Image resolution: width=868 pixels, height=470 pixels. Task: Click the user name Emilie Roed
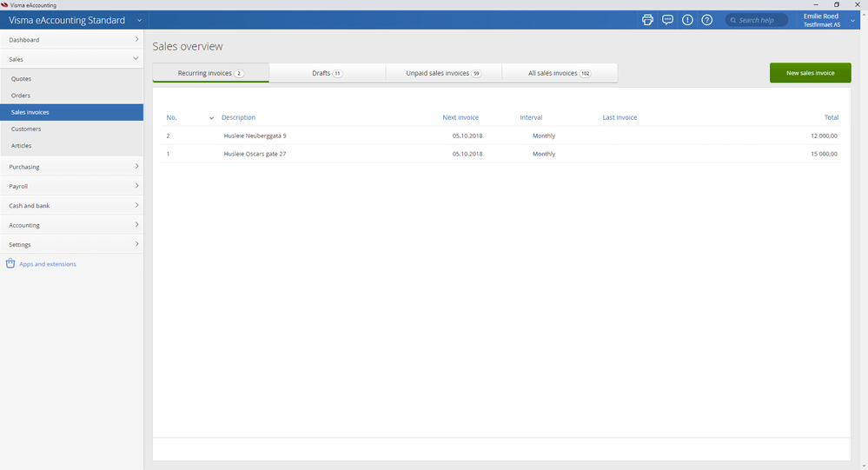click(821, 17)
